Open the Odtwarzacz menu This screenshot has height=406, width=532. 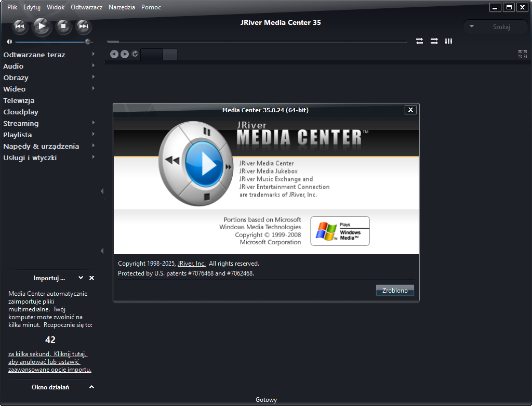point(87,7)
